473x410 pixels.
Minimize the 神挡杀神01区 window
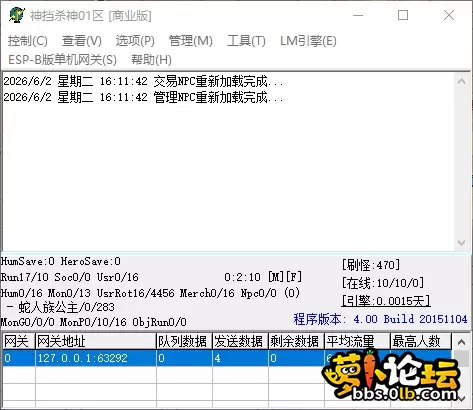click(x=358, y=15)
